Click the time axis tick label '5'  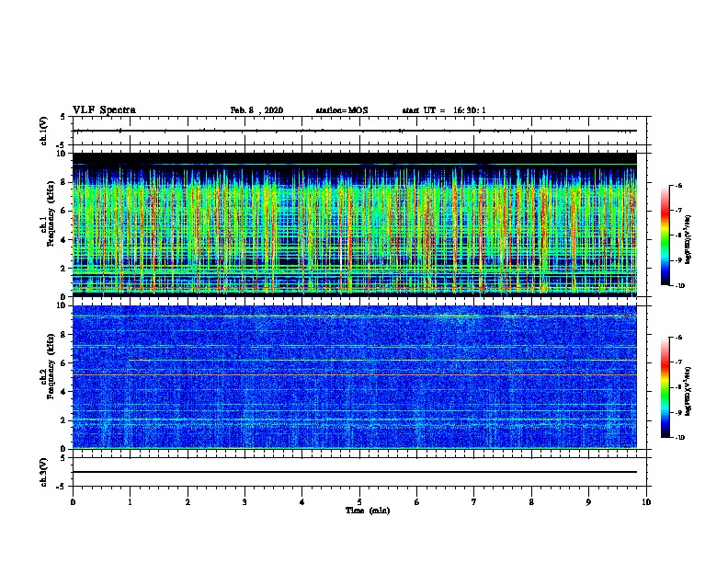(x=359, y=502)
